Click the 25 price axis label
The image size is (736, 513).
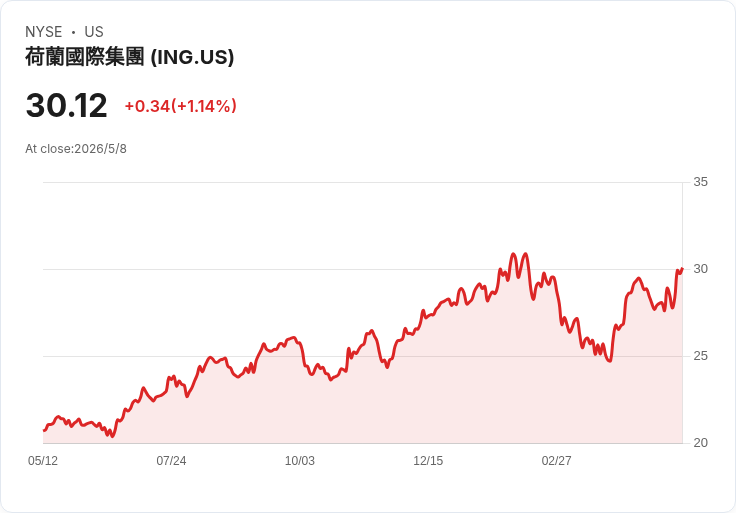(700, 356)
